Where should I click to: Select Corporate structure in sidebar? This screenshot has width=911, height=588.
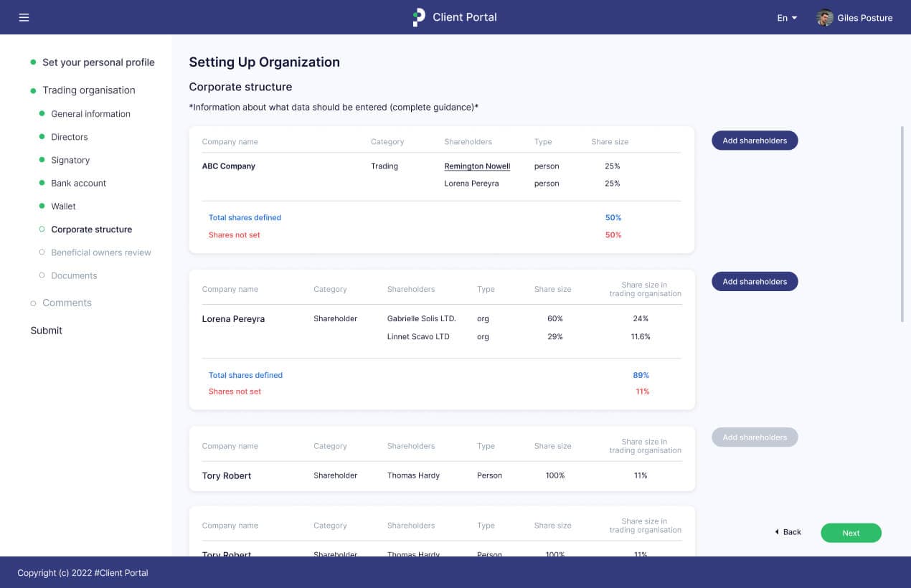[91, 229]
